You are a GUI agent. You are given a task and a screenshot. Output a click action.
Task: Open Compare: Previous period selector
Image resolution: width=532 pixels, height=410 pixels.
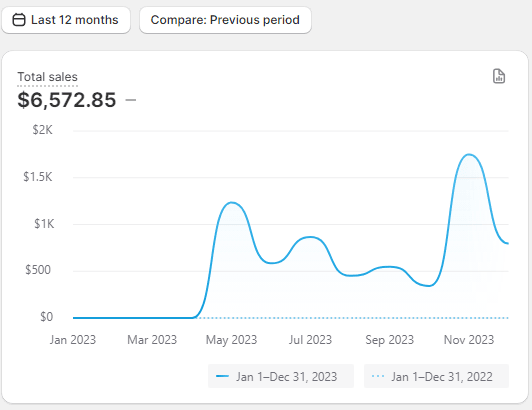tap(225, 20)
